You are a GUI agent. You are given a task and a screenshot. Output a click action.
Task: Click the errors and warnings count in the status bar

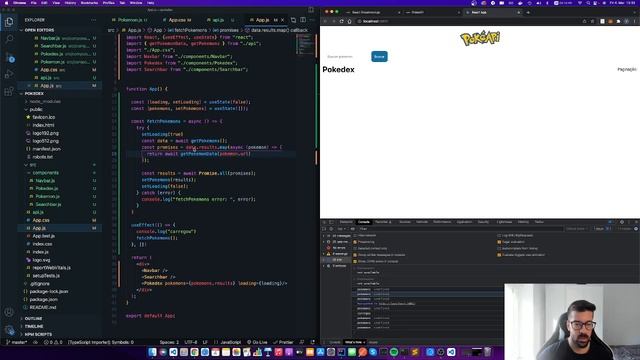pyautogui.click(x=53, y=342)
